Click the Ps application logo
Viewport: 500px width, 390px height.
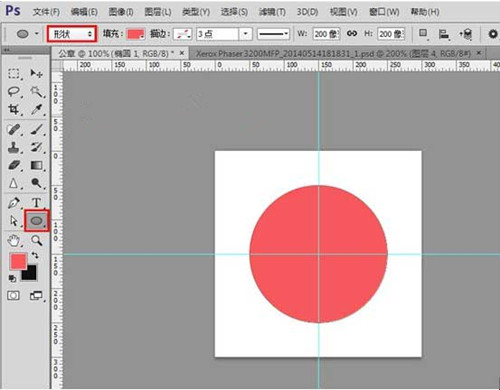(13, 11)
